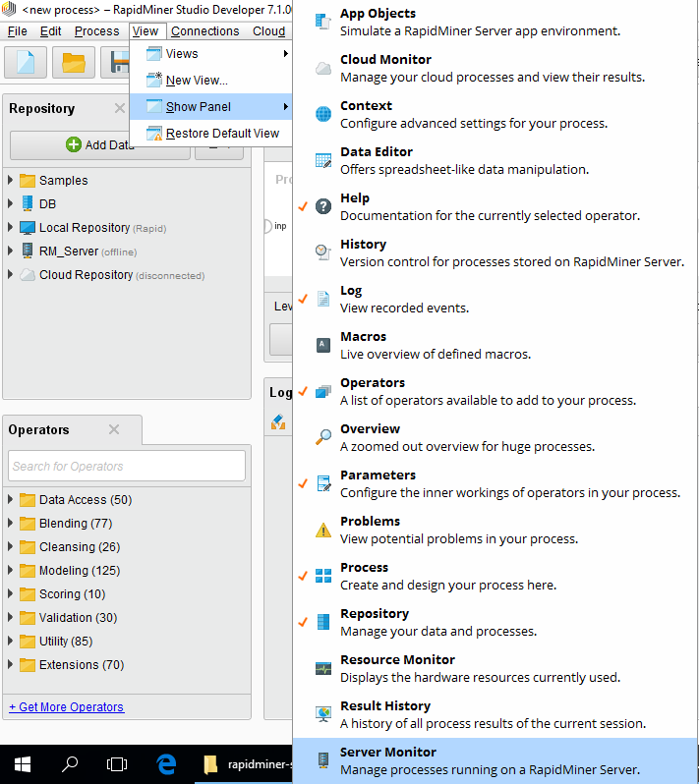Follow the Get More Operators link
The height and width of the screenshot is (784, 699).
(66, 706)
